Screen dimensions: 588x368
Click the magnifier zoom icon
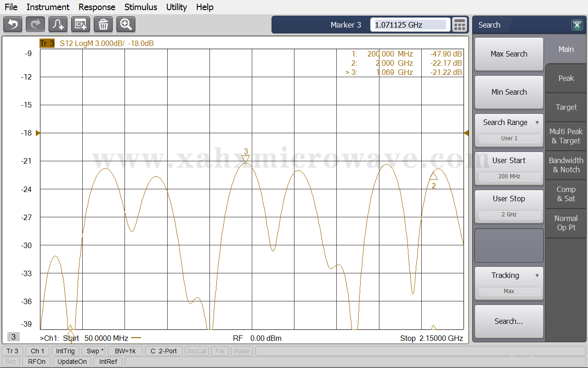pyautogui.click(x=126, y=24)
